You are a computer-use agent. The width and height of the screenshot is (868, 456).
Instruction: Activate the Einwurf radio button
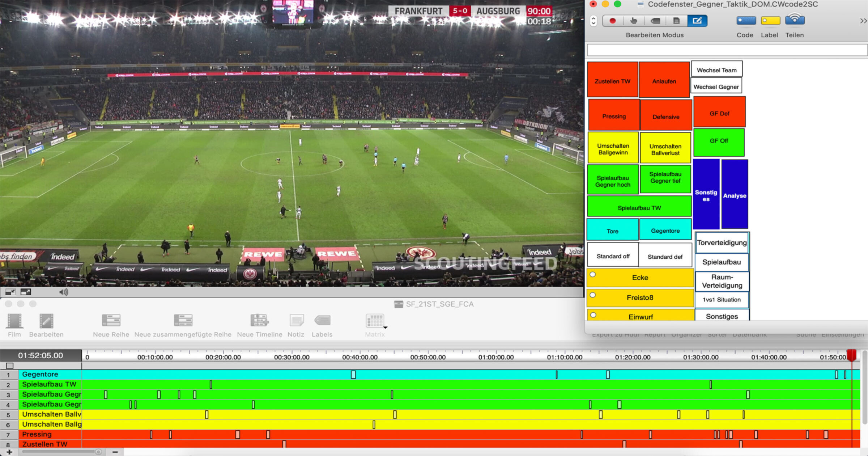click(x=593, y=315)
